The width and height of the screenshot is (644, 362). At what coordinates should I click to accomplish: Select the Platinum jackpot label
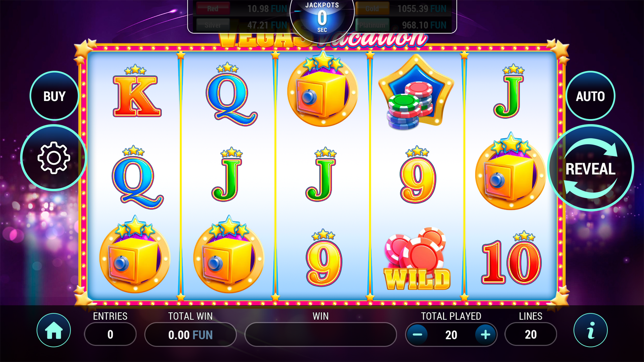372,25
